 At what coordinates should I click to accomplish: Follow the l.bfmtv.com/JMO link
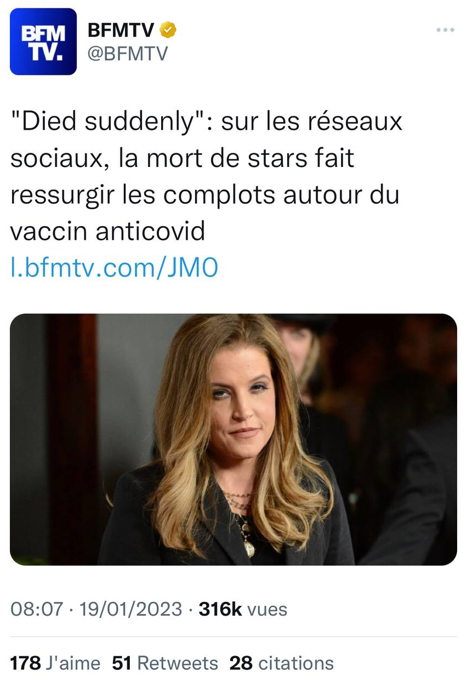pos(114,267)
